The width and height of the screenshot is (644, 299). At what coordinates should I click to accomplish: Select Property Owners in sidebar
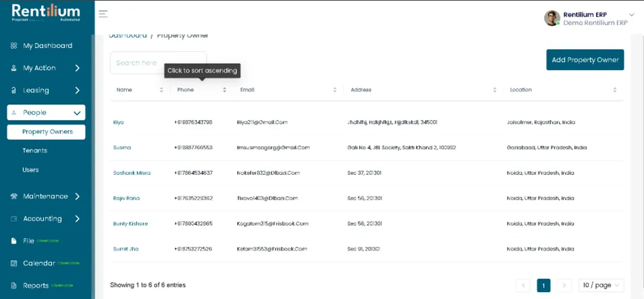coord(46,132)
